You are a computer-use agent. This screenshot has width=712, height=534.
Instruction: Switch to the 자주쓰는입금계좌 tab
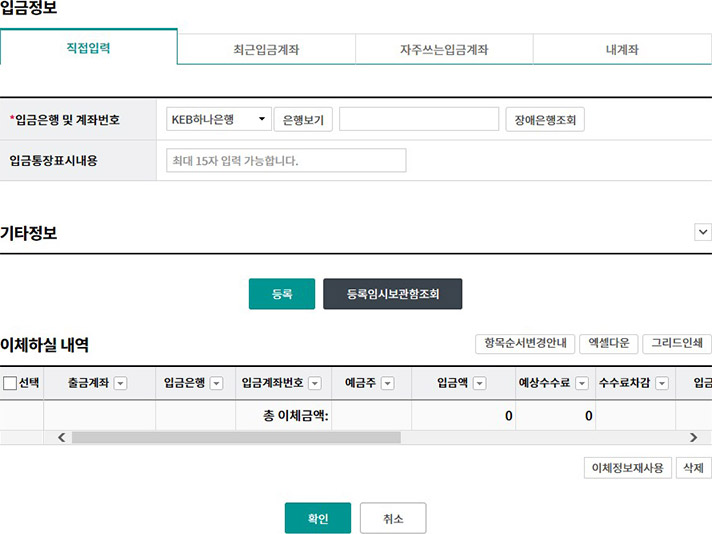click(444, 49)
